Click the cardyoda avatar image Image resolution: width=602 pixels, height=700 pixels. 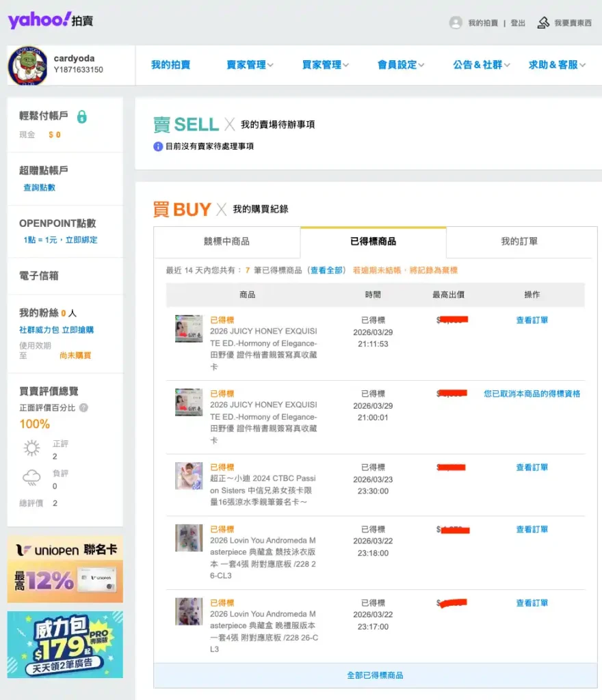pos(27,66)
